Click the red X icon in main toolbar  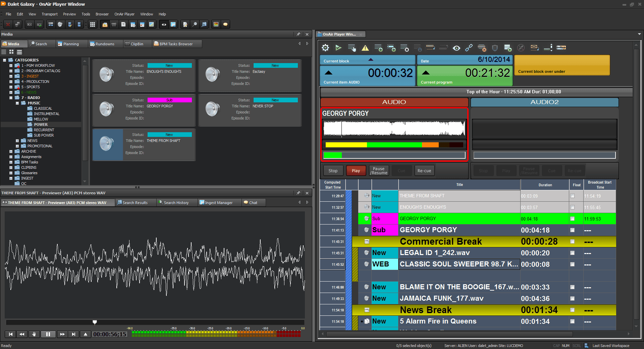pos(8,24)
